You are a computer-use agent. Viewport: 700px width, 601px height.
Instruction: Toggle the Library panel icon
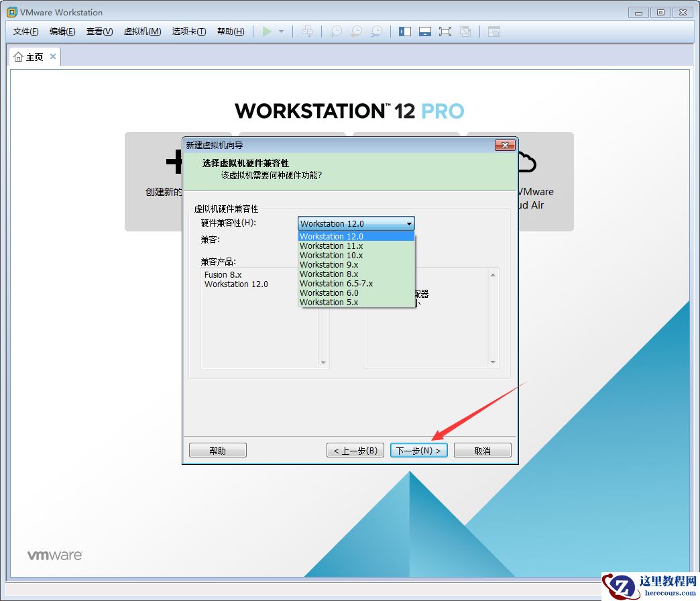click(x=405, y=31)
